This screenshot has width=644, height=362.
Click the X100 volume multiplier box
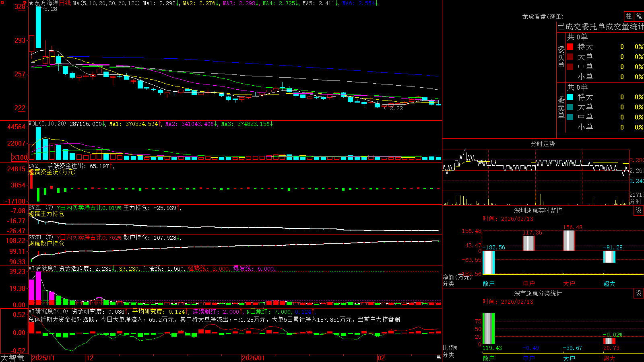[20, 157]
